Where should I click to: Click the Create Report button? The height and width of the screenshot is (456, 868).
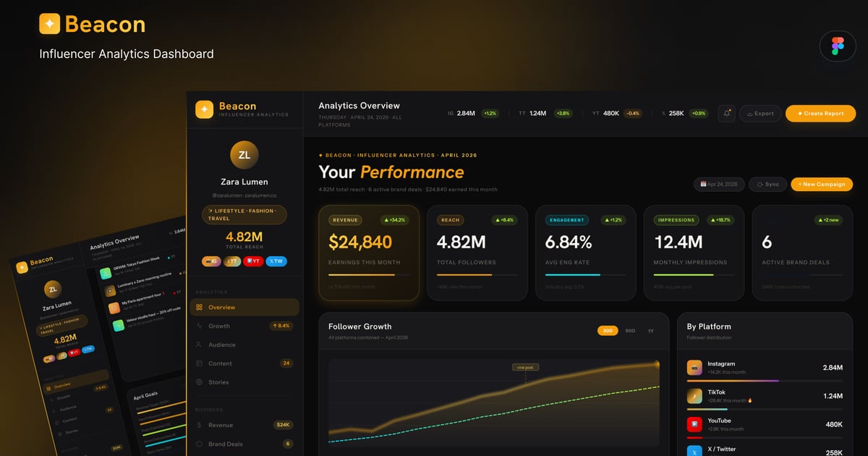coord(820,114)
